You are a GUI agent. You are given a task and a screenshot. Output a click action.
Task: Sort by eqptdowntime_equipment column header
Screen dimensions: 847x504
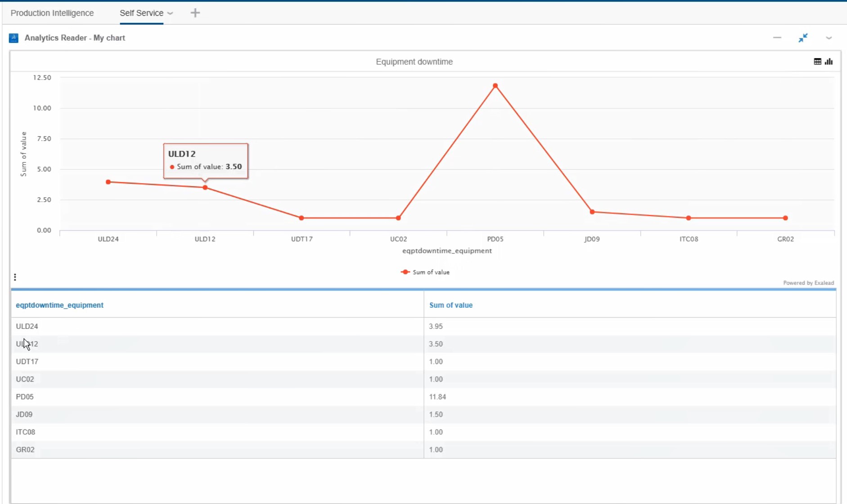pyautogui.click(x=59, y=305)
